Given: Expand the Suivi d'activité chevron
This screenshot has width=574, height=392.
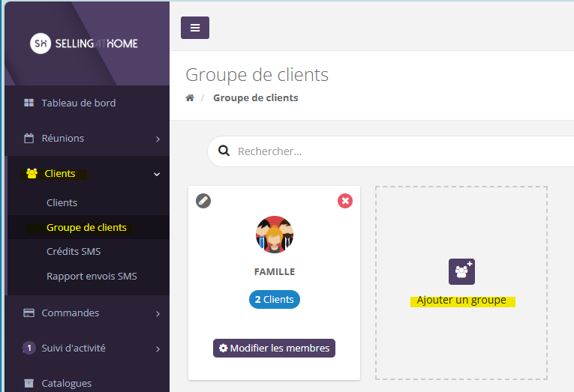Looking at the screenshot, I should 158,349.
